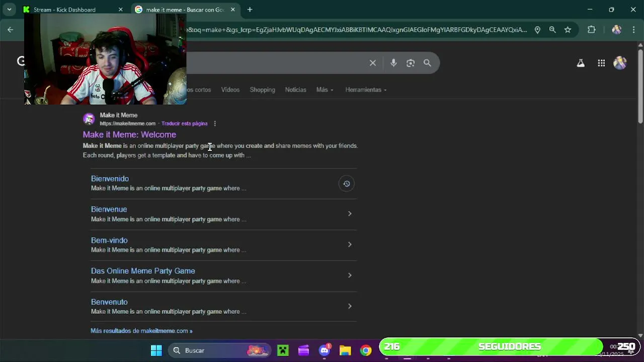Screen dimensions: 644x362
Task: Open the Bienvenido sitelink
Action: 110,178
